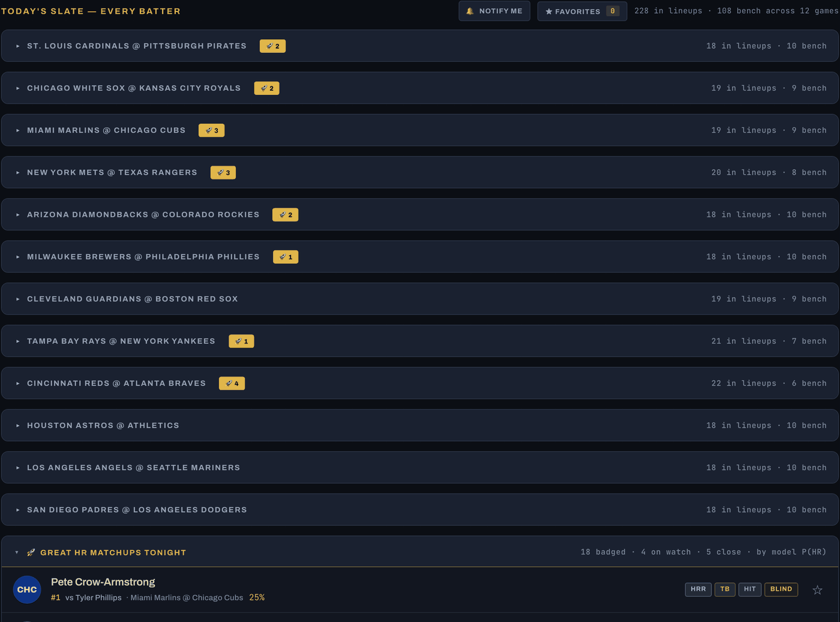Expand Los Angeles Angels @ Seattle Mariners game
Image resolution: width=840 pixels, height=622 pixels.
[420, 467]
